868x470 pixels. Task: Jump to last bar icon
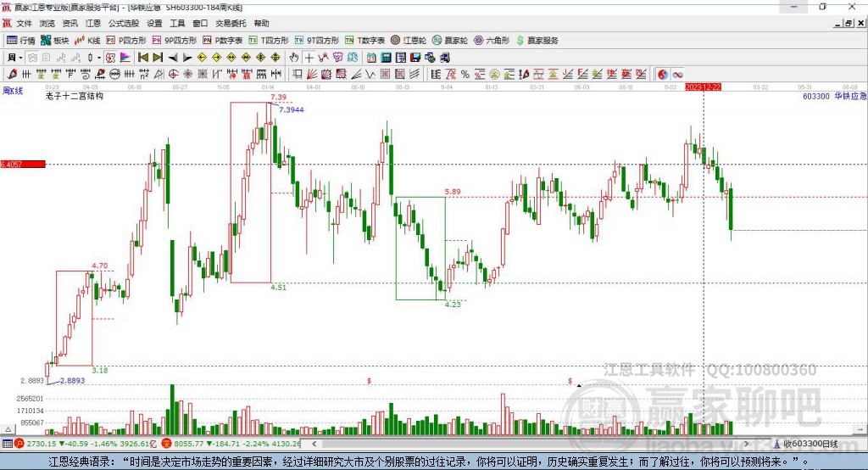pyautogui.click(x=158, y=58)
